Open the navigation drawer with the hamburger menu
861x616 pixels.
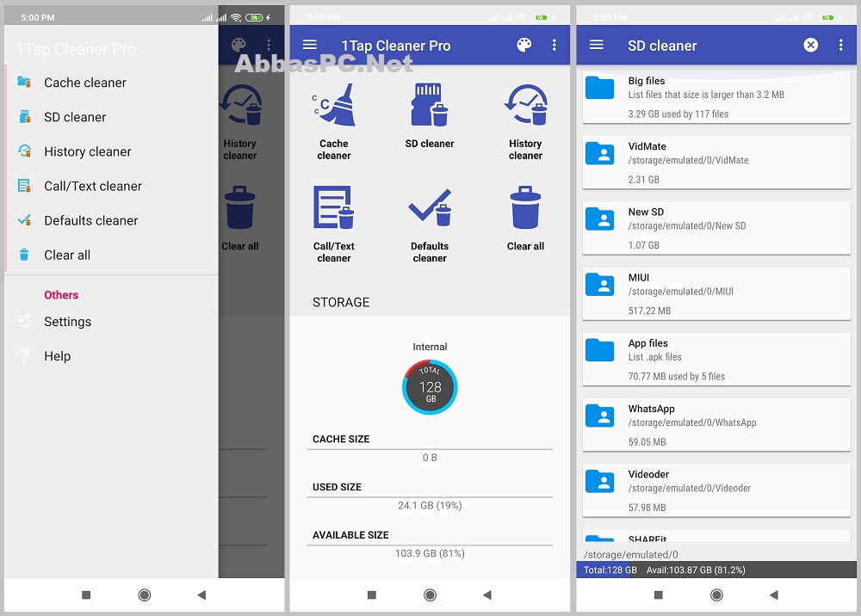click(309, 45)
